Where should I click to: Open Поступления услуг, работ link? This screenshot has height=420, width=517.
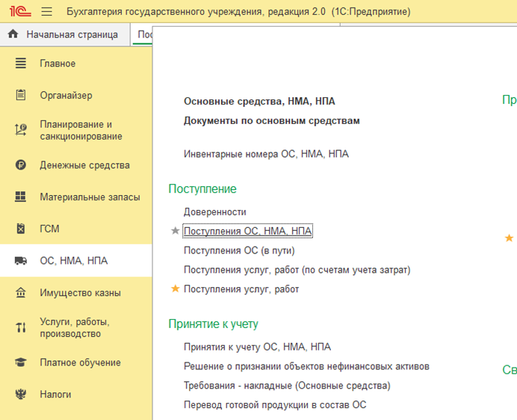click(241, 289)
